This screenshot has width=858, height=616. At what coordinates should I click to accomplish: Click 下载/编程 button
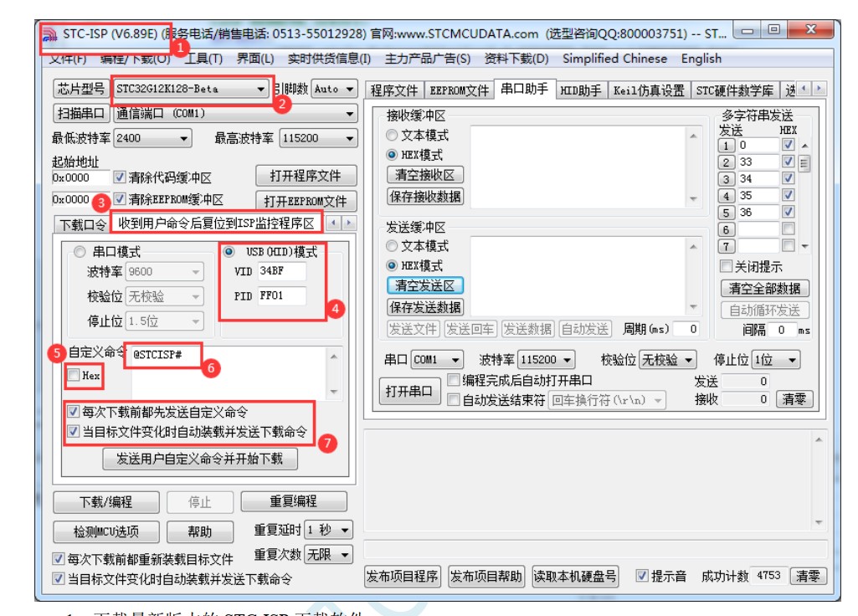tap(106, 501)
